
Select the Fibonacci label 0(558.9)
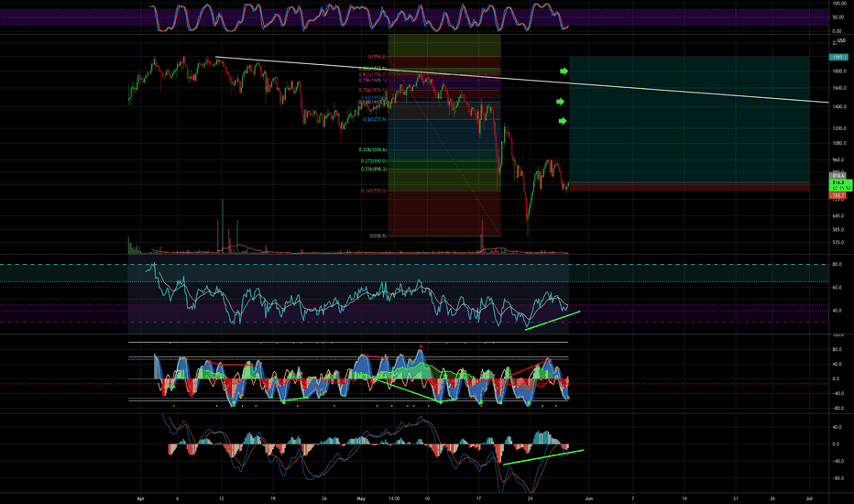pos(378,236)
